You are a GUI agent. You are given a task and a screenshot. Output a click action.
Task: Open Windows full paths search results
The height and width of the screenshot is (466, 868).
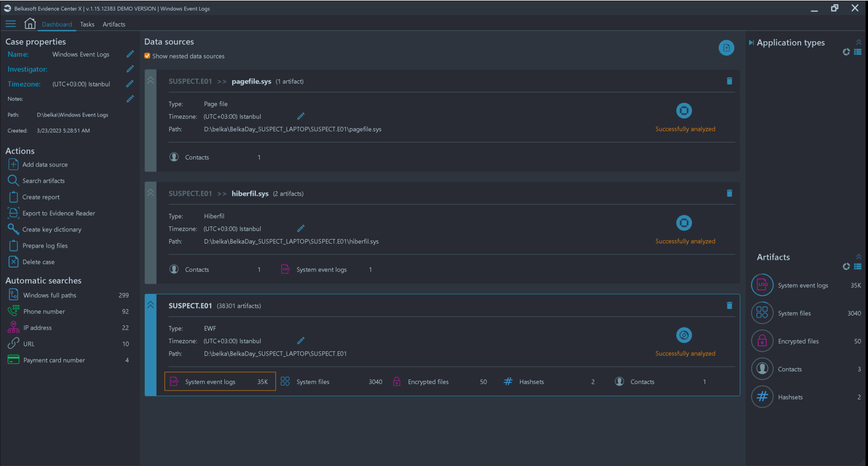coord(68,295)
